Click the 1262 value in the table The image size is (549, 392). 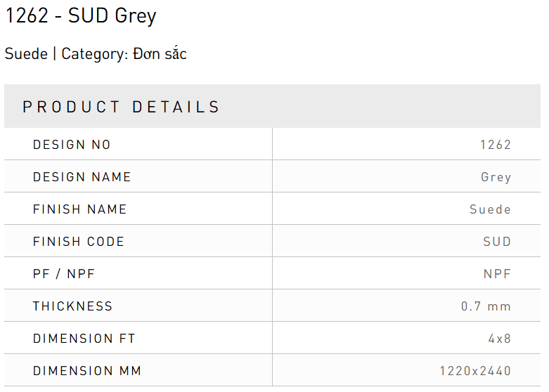click(x=496, y=145)
